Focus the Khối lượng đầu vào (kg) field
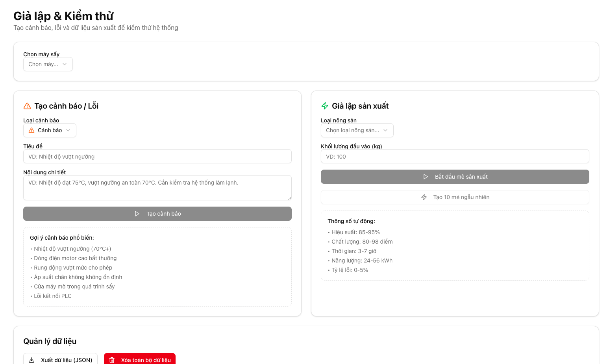 click(x=455, y=157)
